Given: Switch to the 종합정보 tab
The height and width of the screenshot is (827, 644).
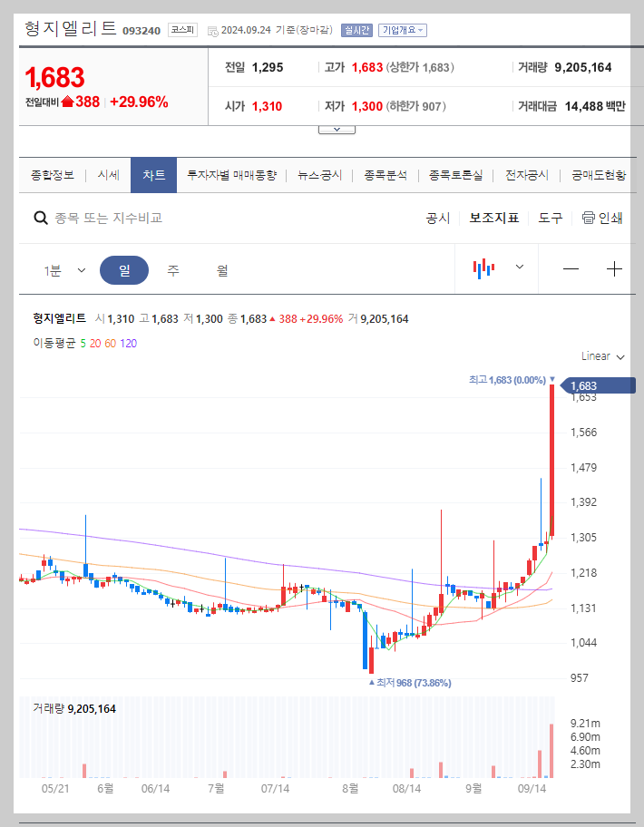Looking at the screenshot, I should pos(54,174).
